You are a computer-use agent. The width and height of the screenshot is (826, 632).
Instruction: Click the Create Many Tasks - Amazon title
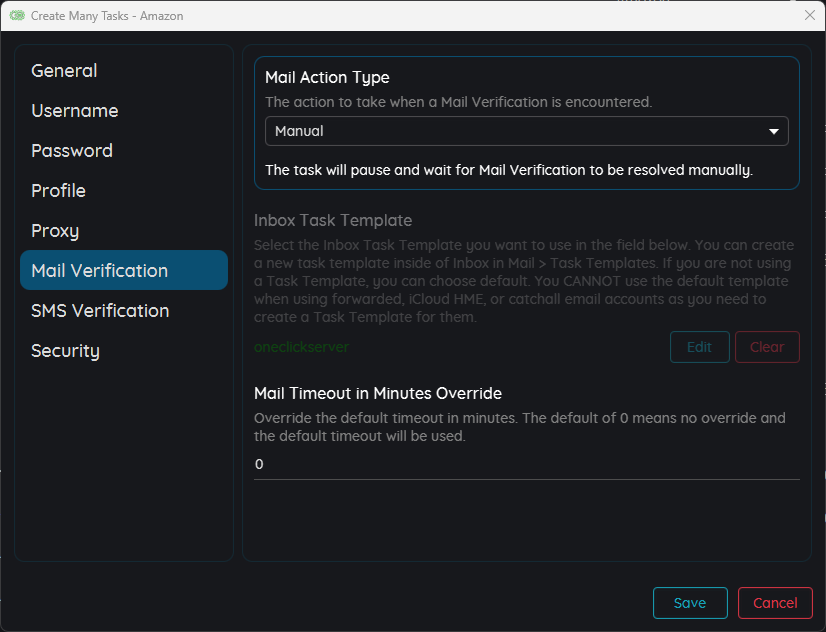coord(107,16)
